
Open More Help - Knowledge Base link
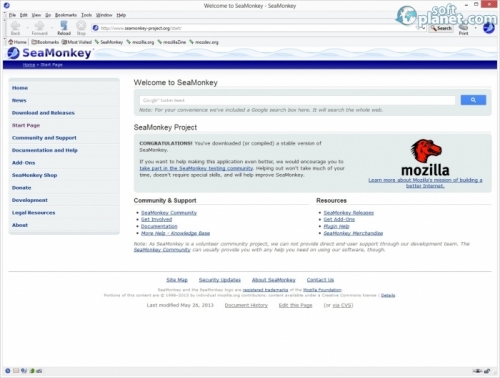click(175, 233)
